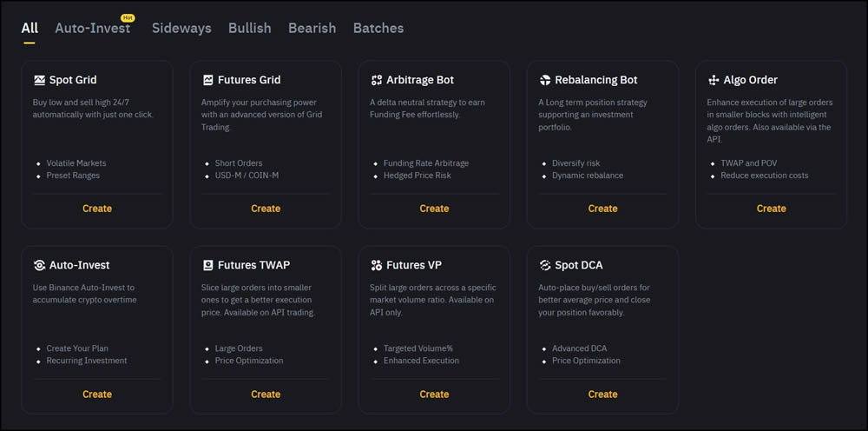Screen dimensions: 868x431
Task: Create an Algo Order
Action: (x=771, y=209)
